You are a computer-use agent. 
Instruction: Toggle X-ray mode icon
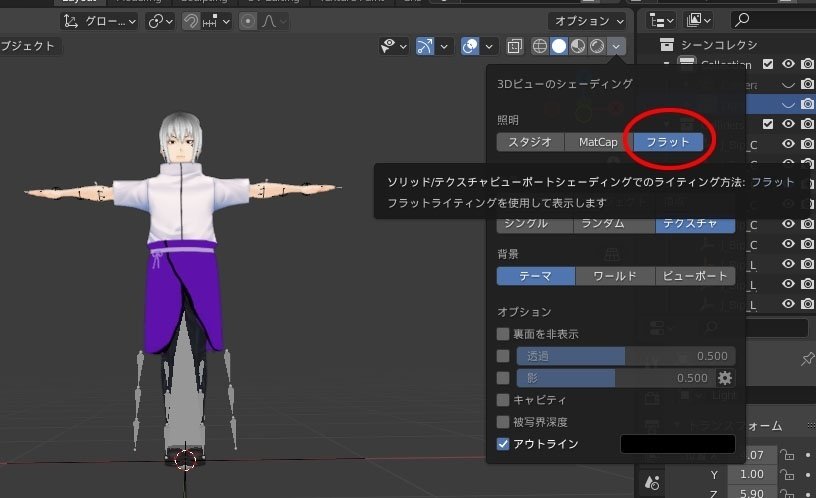tap(514, 46)
